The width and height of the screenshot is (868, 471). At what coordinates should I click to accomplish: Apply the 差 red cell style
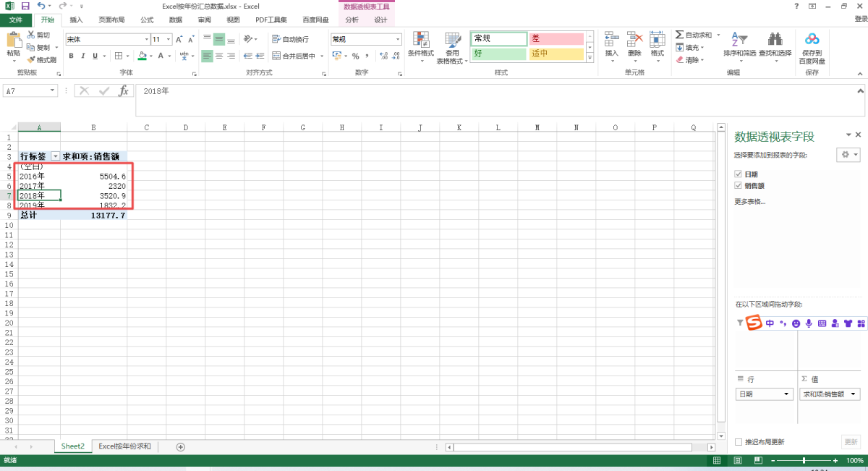tap(556, 38)
